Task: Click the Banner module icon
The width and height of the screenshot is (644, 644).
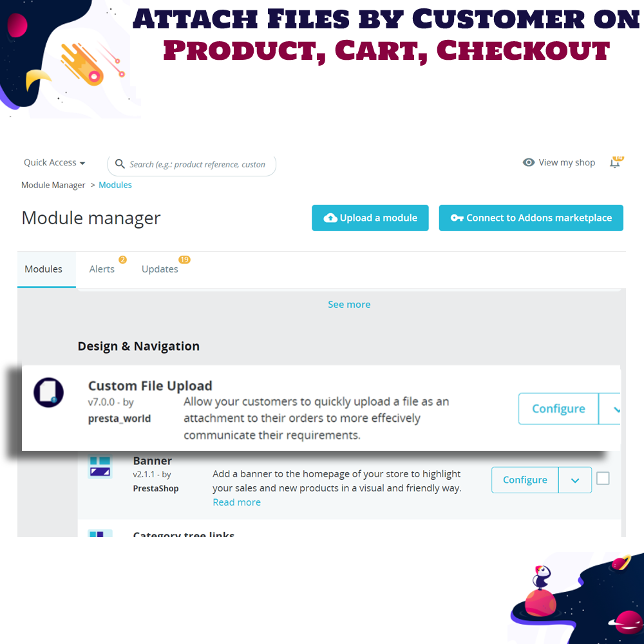Action: coord(100,467)
